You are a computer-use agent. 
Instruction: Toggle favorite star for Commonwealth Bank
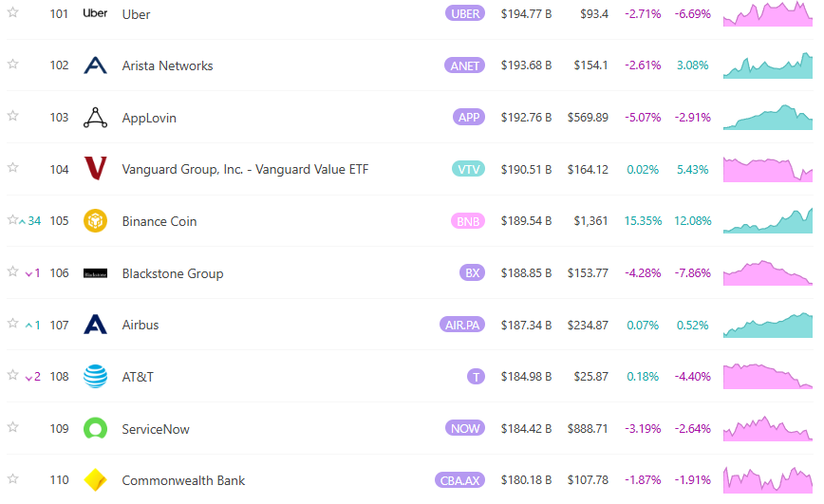[x=13, y=478]
